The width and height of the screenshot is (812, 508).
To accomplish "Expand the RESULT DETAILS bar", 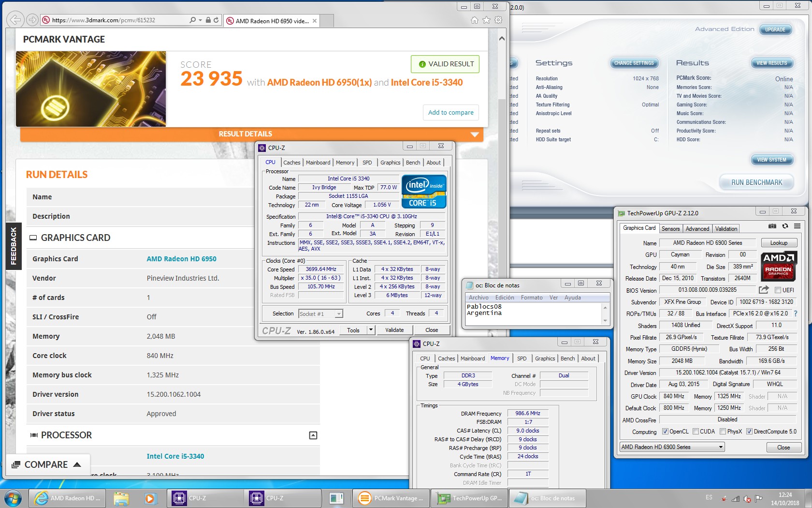I will click(252, 134).
